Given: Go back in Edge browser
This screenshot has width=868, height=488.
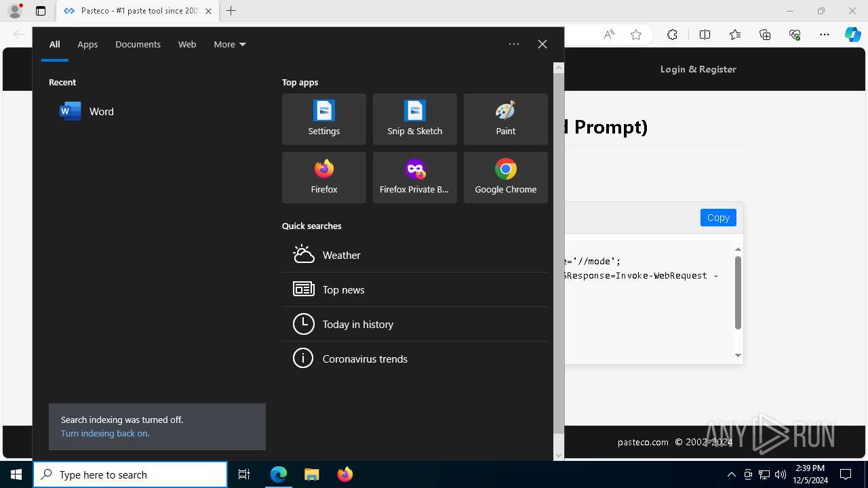Looking at the screenshot, I should (x=19, y=35).
